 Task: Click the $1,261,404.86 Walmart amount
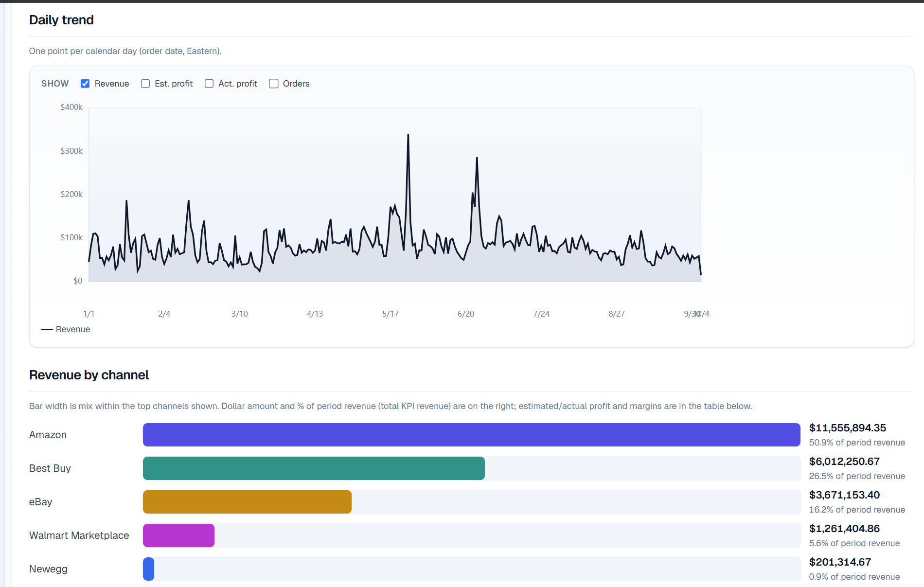844,529
